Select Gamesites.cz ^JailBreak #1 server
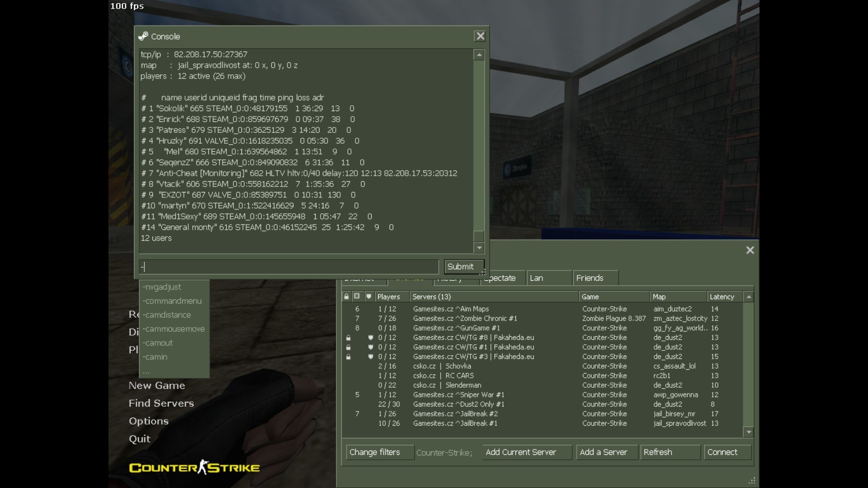This screenshot has height=488, width=868. pos(542,423)
